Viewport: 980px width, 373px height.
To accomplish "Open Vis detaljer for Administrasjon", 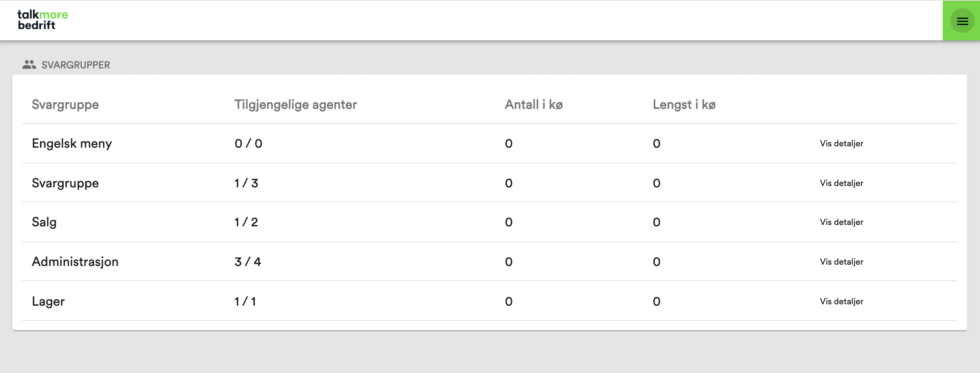I will click(841, 262).
